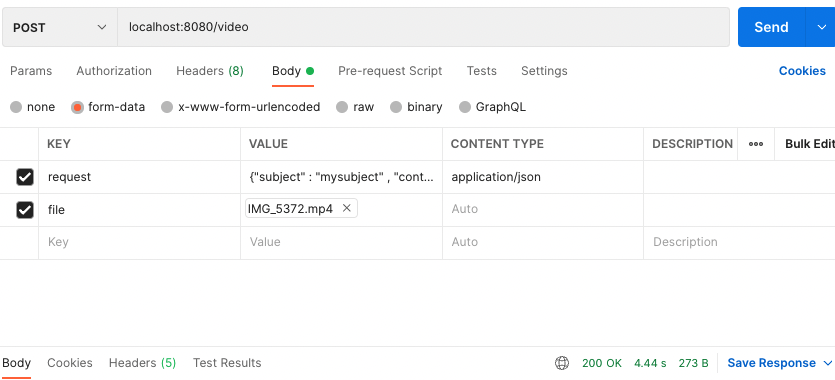Click the 273 B response size
Screen dimensions: 835x380
[693, 363]
